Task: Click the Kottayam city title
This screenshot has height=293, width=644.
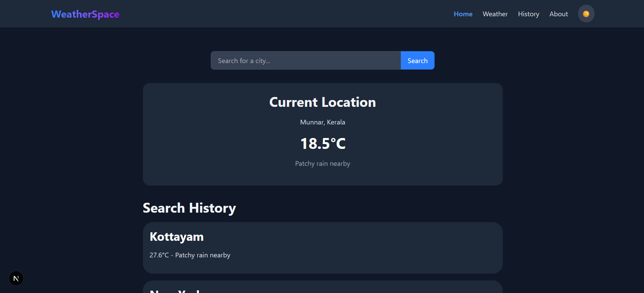Action: tap(177, 237)
